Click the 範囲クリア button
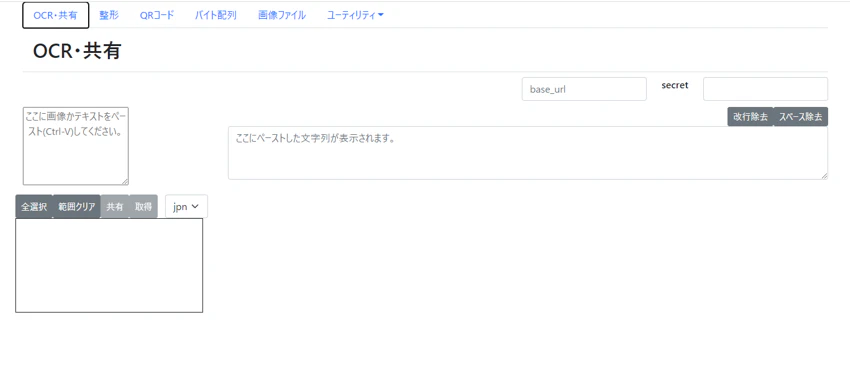This screenshot has height=375, width=850. (77, 206)
